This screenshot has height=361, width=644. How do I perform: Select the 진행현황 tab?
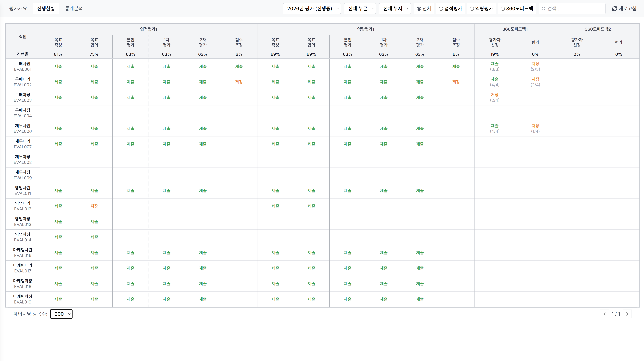coord(46,8)
